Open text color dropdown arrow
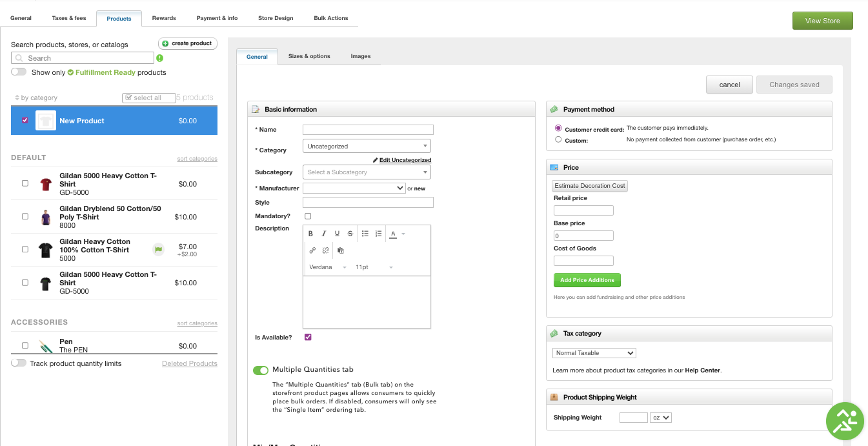 click(403, 234)
